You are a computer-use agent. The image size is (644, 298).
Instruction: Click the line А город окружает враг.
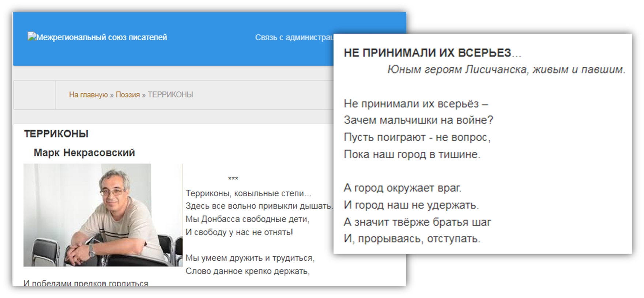click(403, 188)
